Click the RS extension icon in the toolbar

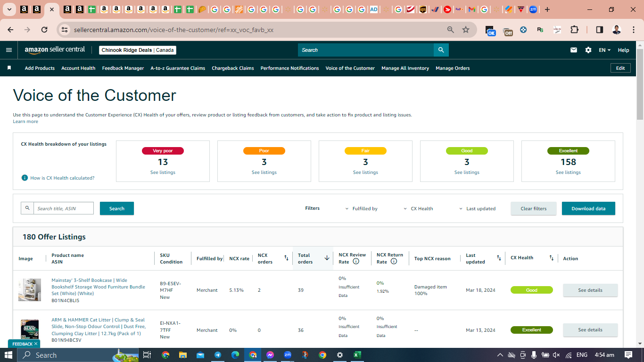click(x=540, y=30)
